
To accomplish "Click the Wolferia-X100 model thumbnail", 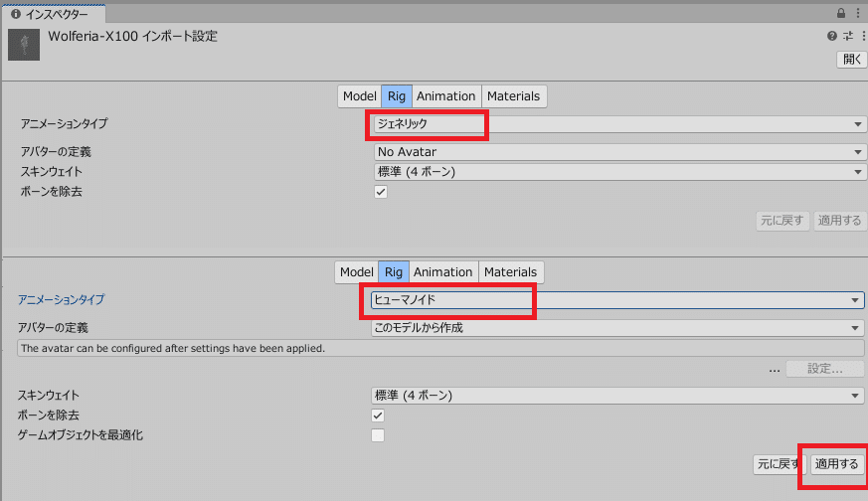I will 24,45.
